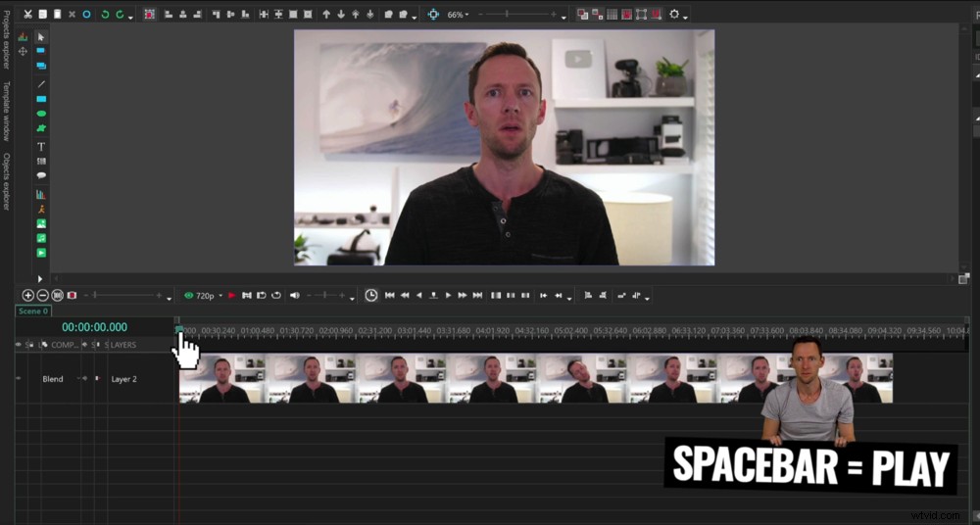
Task: Click the crosshair center-object icon beside 66%
Action: 433,14
